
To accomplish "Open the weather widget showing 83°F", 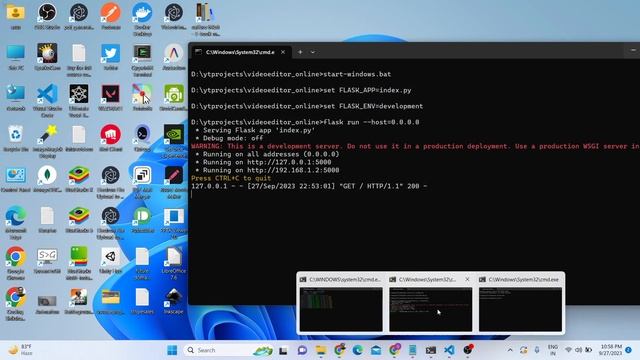I will click(x=20, y=350).
